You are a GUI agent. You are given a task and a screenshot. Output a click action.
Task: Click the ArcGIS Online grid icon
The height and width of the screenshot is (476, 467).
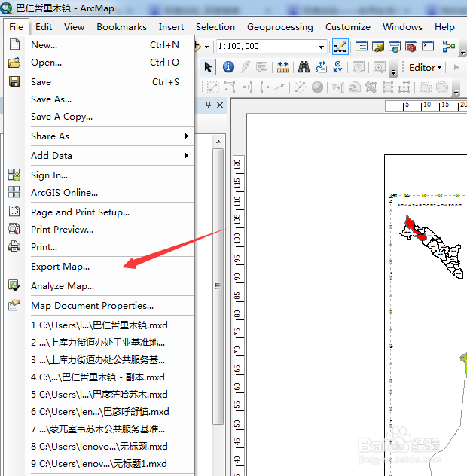[x=14, y=192]
